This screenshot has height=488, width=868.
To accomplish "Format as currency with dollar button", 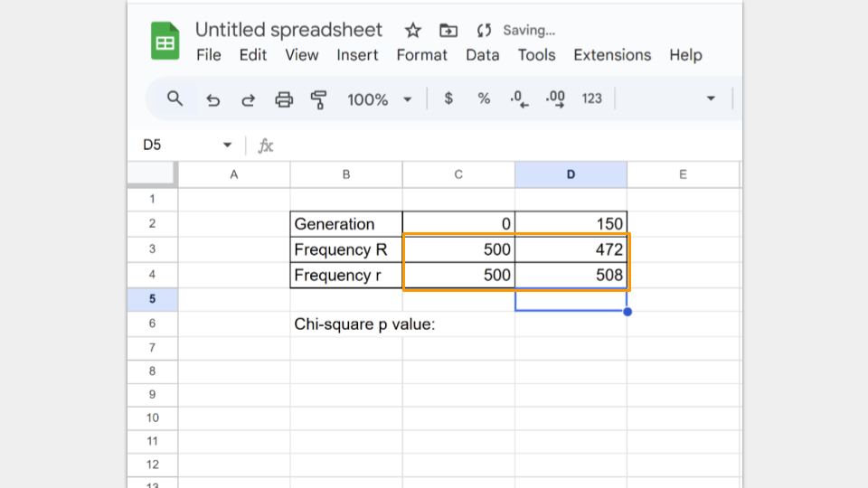I will (448, 99).
